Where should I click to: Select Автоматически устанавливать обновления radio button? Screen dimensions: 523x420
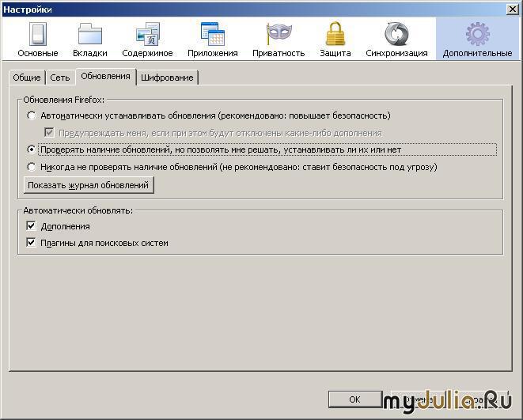[x=32, y=115]
